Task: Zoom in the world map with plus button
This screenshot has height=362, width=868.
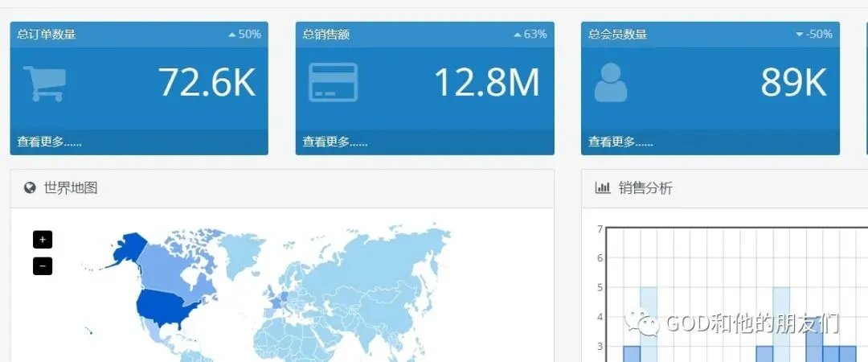Action: pyautogui.click(x=43, y=240)
